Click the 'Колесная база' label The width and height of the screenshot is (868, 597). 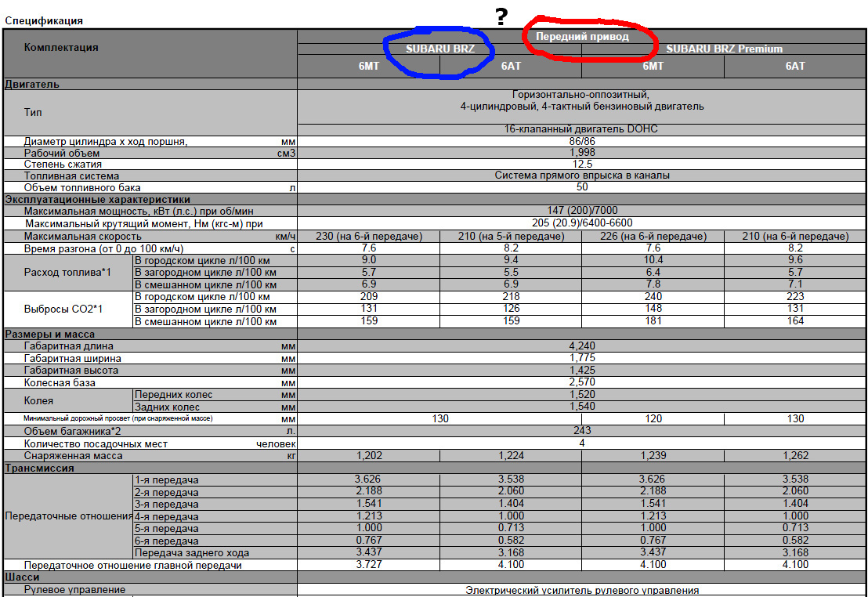coord(60,382)
